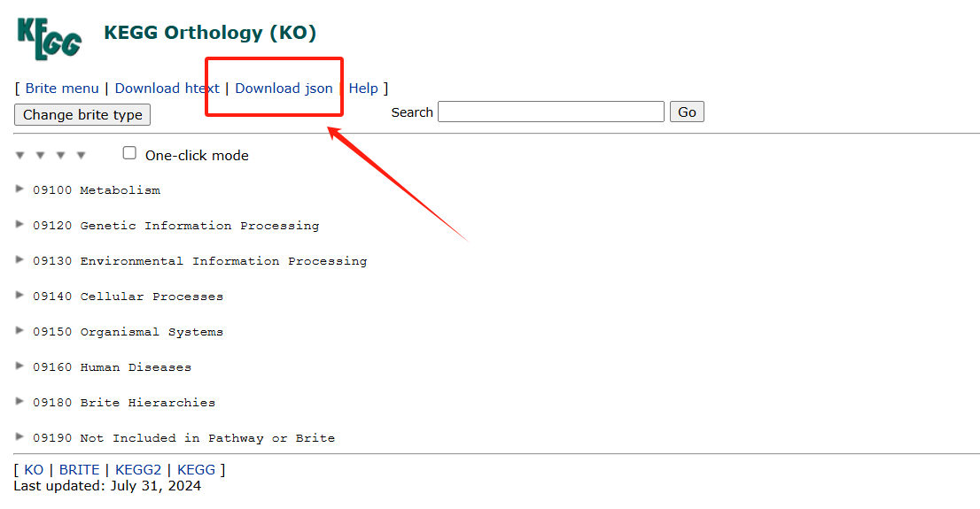Select 09130 Environmental Information Processing text
Viewport: 980px width, 509px height.
coord(200,261)
